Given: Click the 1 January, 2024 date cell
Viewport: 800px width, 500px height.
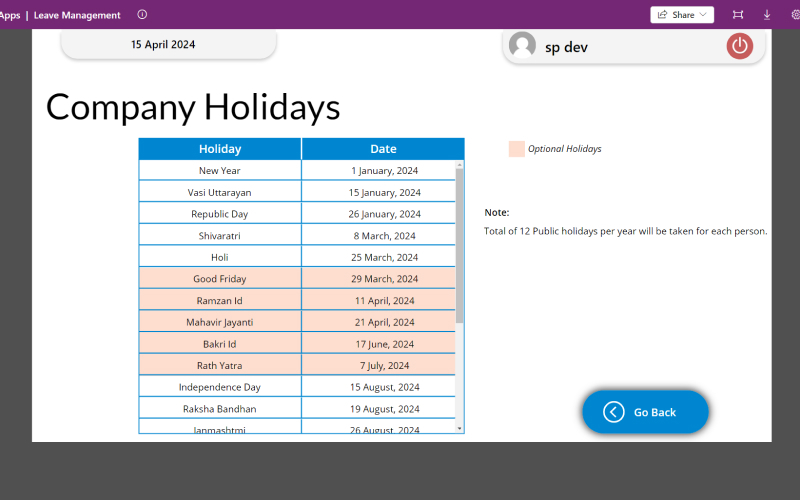Looking at the screenshot, I should (x=379, y=170).
